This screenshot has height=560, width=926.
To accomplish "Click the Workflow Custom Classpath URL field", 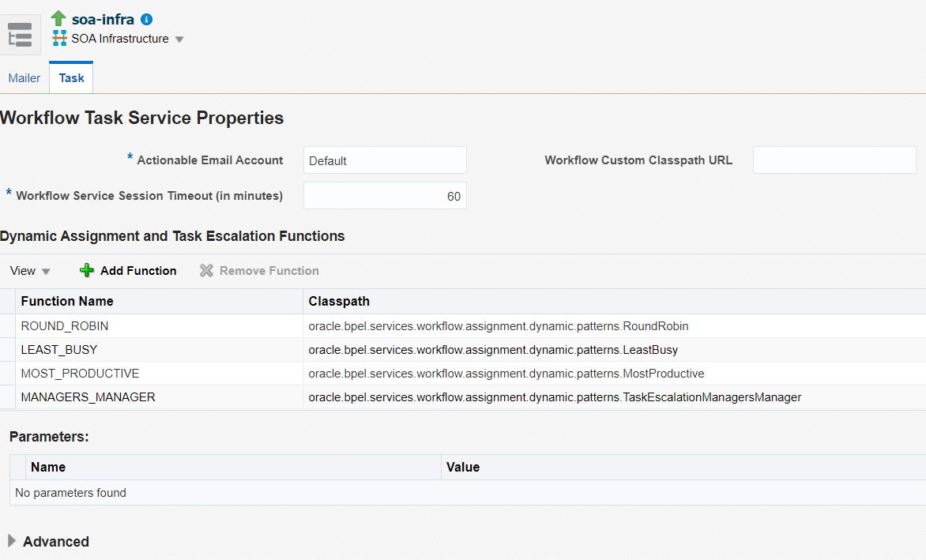I will (834, 160).
